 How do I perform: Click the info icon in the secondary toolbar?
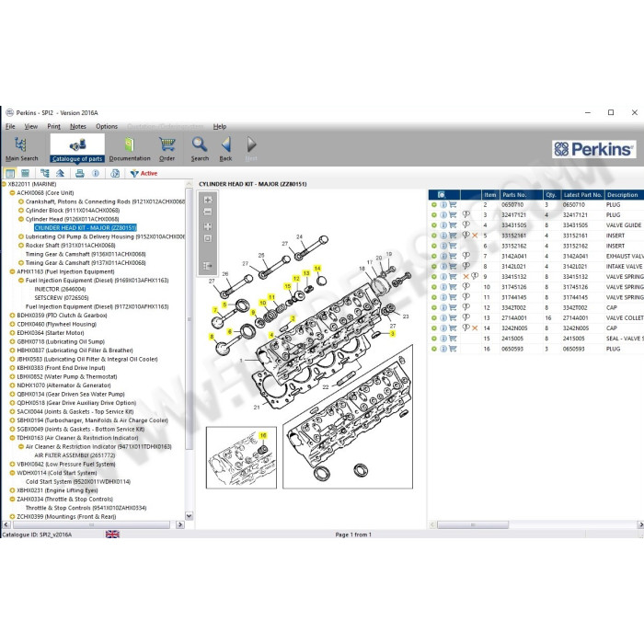tap(96, 173)
